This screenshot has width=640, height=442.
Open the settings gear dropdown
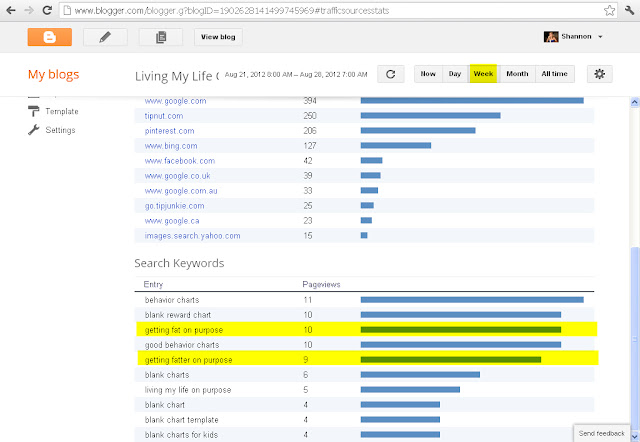[599, 74]
